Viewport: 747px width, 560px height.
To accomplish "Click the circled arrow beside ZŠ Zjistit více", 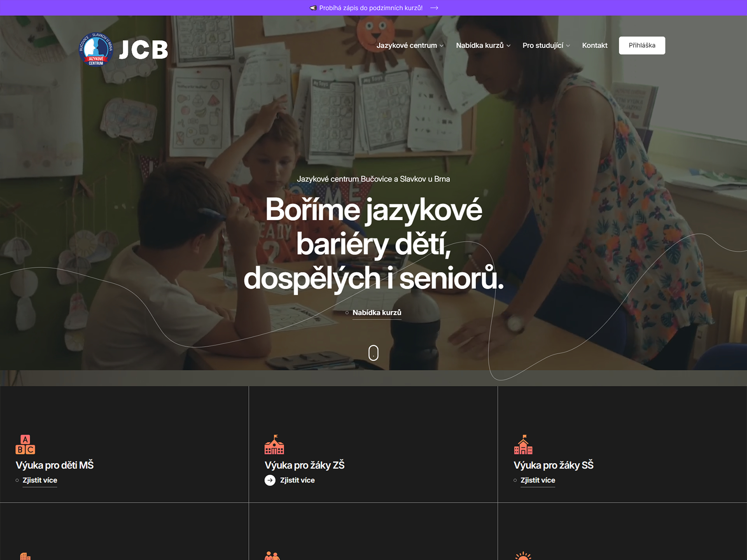I will [x=270, y=480].
